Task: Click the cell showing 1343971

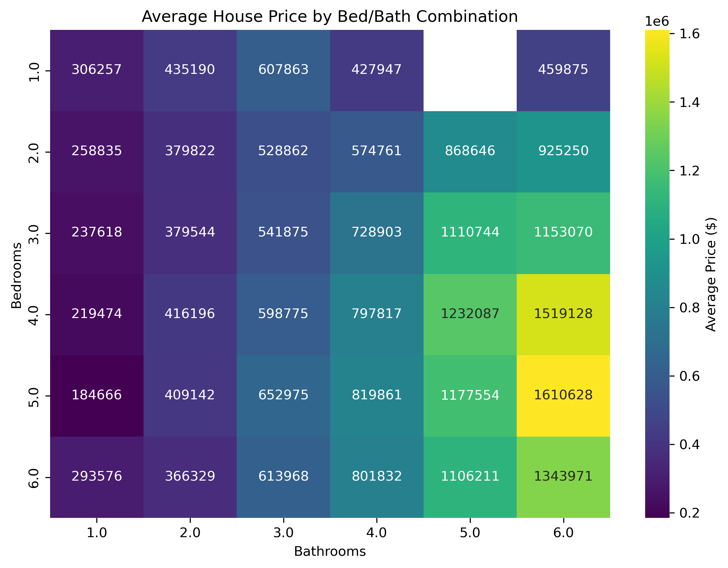Action: coord(563,476)
